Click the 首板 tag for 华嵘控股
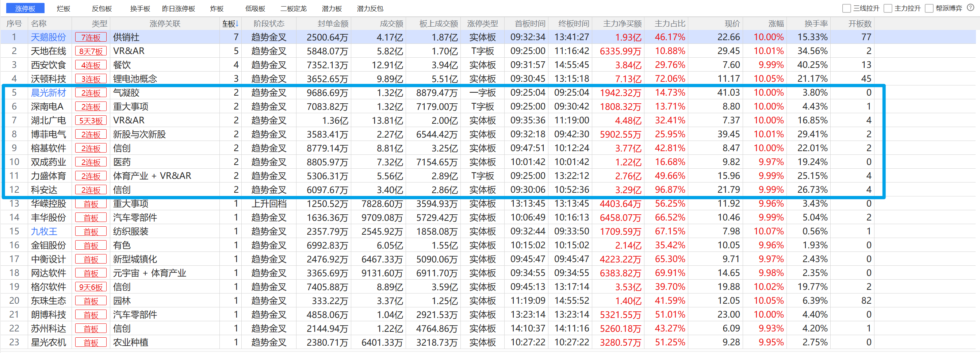 91,204
